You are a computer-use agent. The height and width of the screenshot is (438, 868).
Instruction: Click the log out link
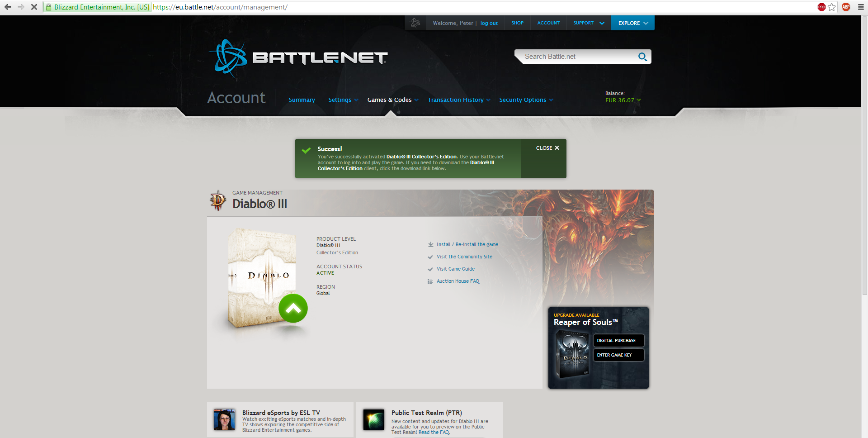point(489,23)
